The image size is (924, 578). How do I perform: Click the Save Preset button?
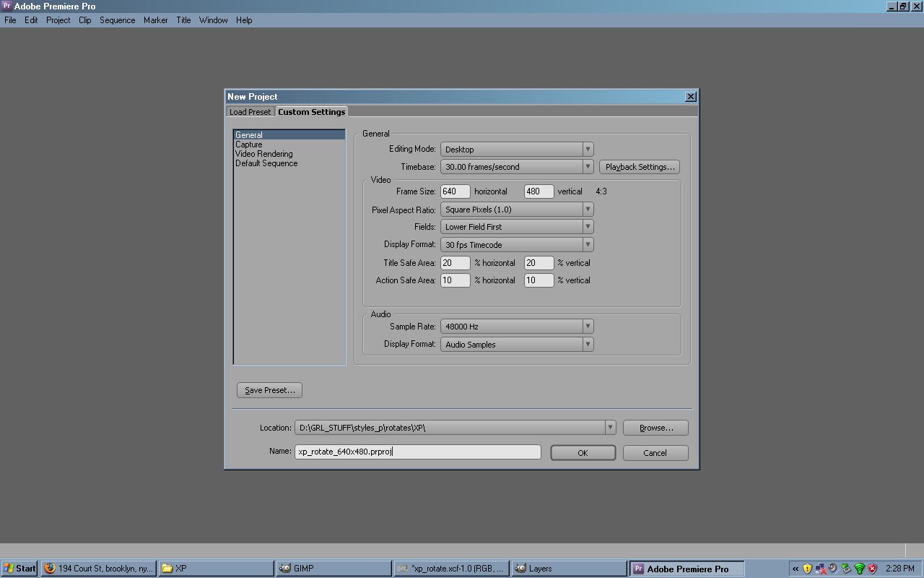[269, 389]
